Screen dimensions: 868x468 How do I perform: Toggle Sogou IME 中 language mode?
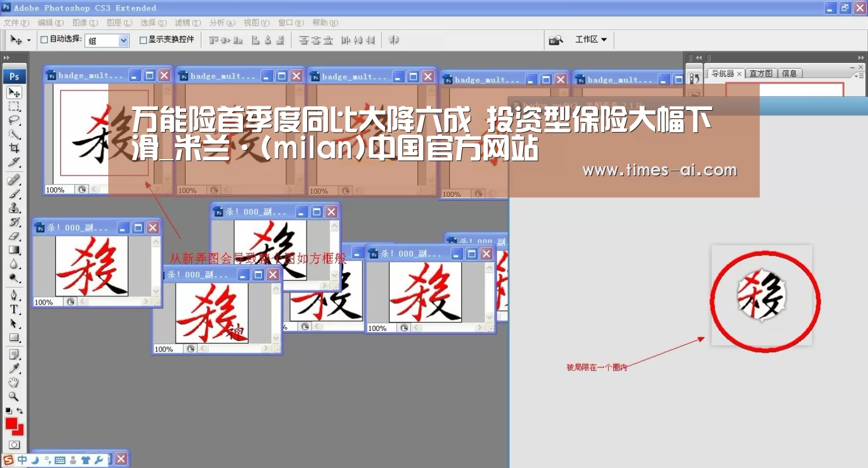tap(22, 460)
